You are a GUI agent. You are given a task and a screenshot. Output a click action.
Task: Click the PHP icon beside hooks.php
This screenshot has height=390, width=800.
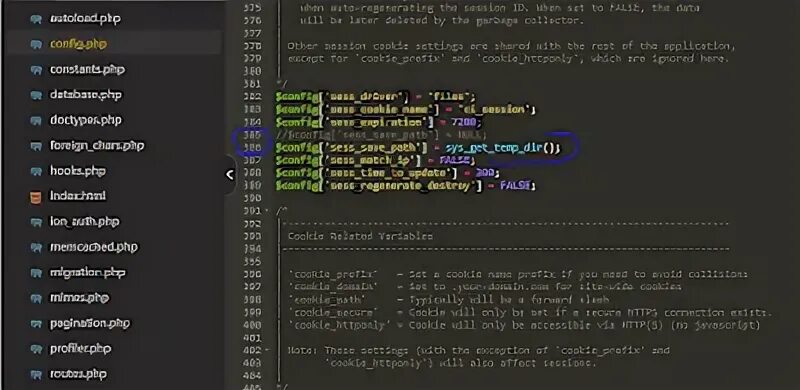(x=36, y=172)
